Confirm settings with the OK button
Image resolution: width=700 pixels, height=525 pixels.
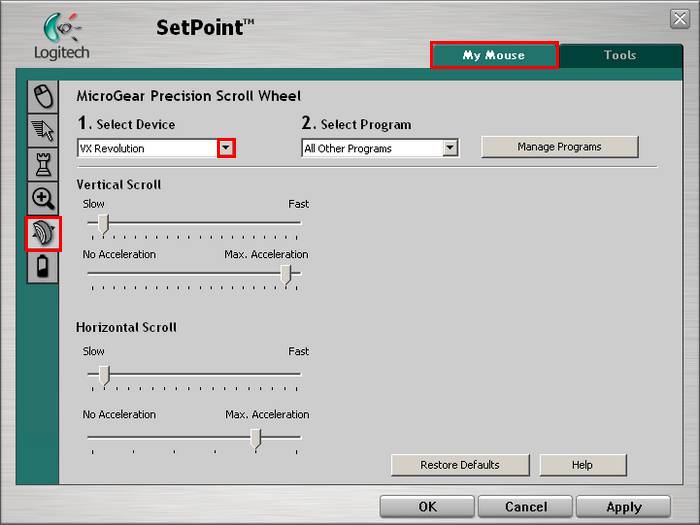tap(427, 507)
